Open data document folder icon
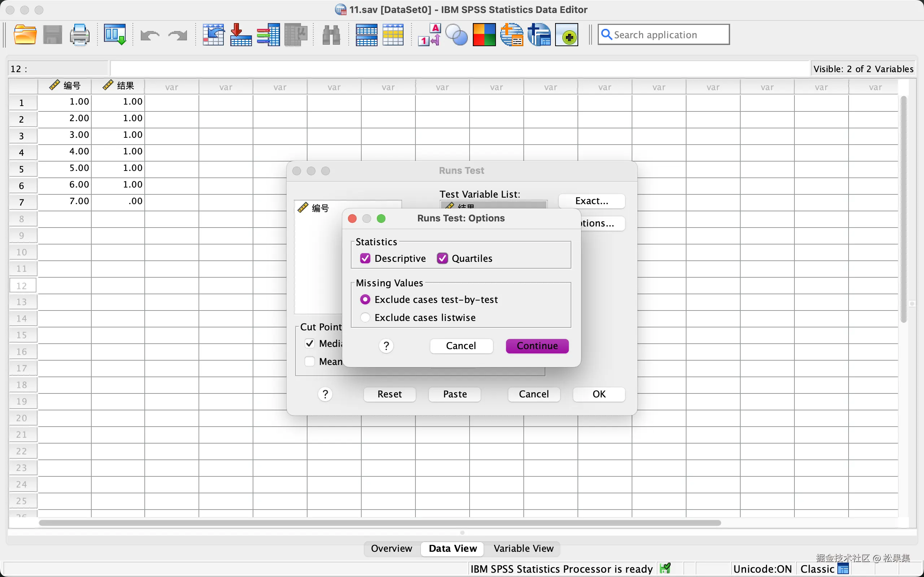 tap(25, 35)
